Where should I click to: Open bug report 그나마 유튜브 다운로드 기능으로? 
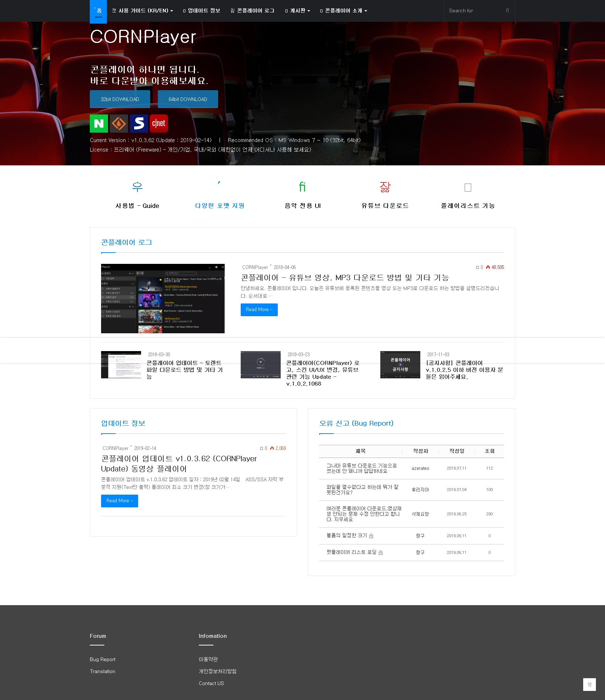[362, 468]
